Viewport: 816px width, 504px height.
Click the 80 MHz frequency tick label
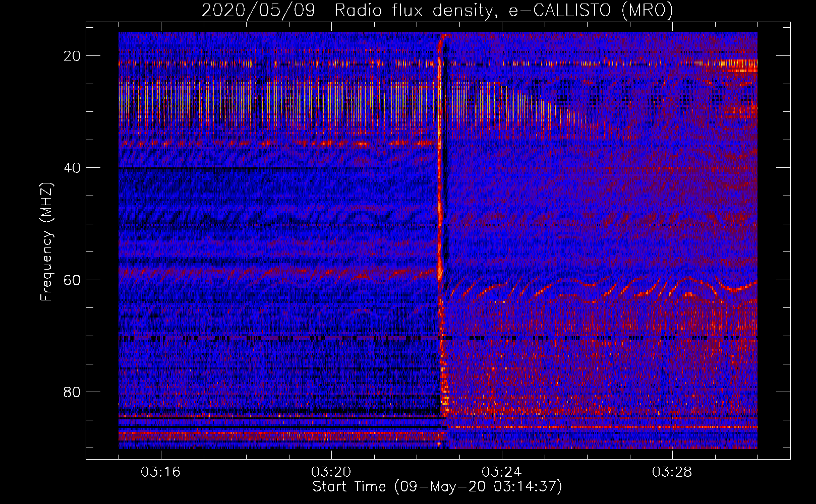tap(72, 392)
